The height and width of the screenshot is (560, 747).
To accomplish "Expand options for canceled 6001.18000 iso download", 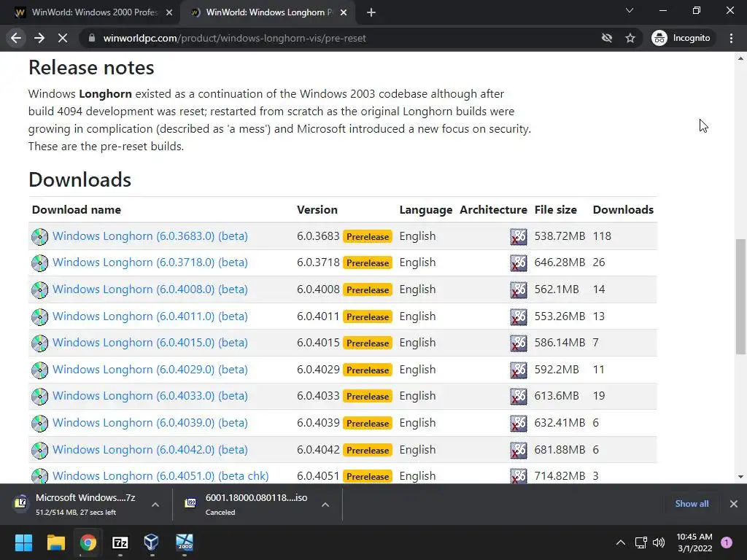I will coord(325,505).
